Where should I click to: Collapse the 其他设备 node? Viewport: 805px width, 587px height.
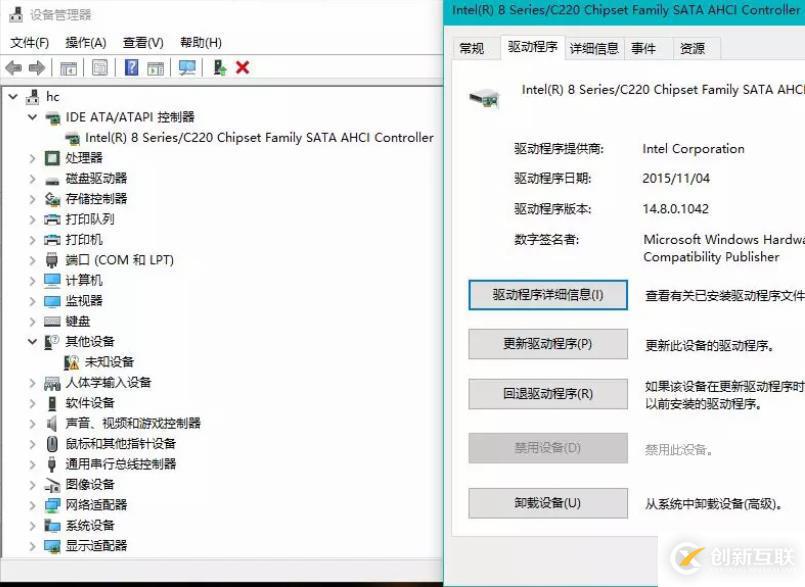click(x=32, y=342)
